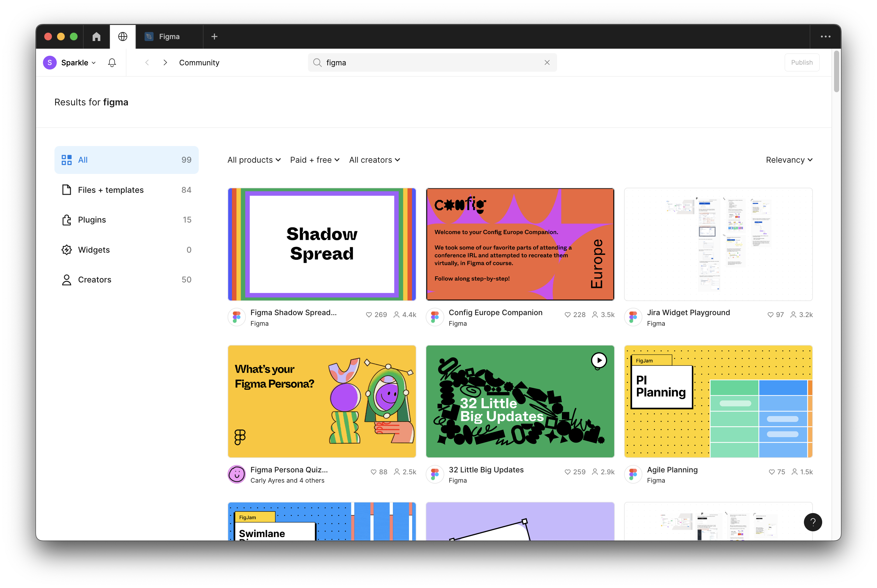The width and height of the screenshot is (877, 588).
Task: Like the Figma Shadow Spread file
Action: 369,314
